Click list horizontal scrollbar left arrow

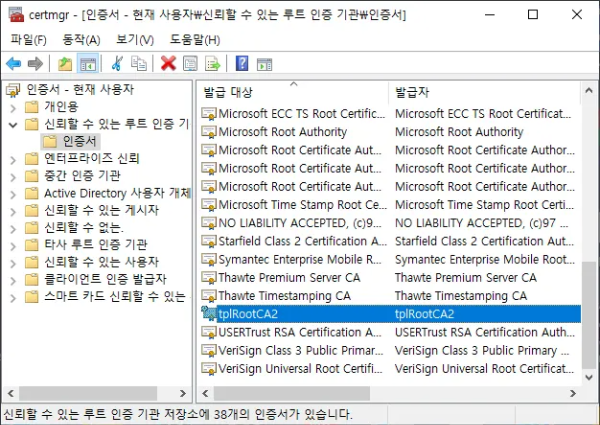coord(205,393)
